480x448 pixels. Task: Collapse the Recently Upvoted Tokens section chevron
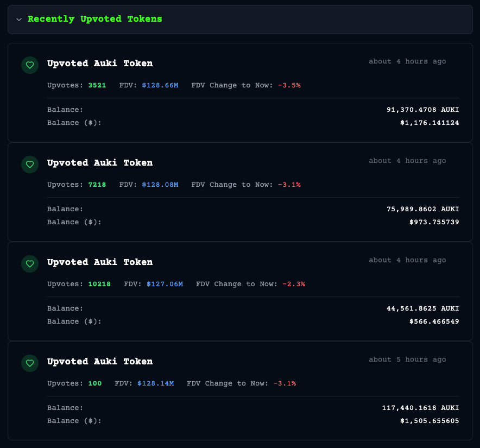click(19, 20)
